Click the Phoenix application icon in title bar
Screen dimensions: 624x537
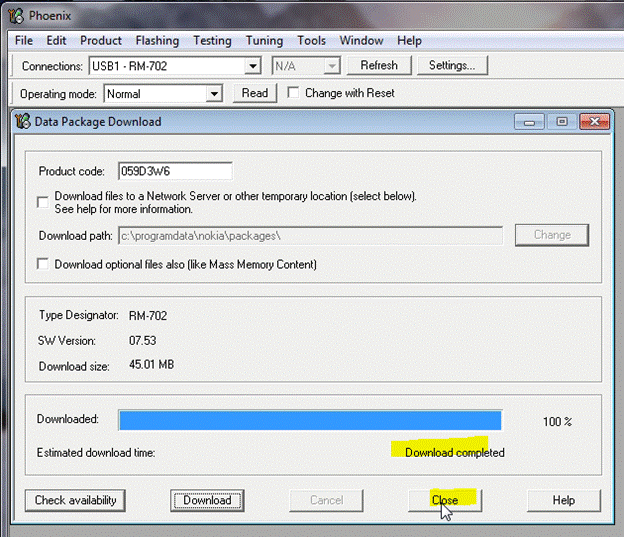(x=16, y=16)
